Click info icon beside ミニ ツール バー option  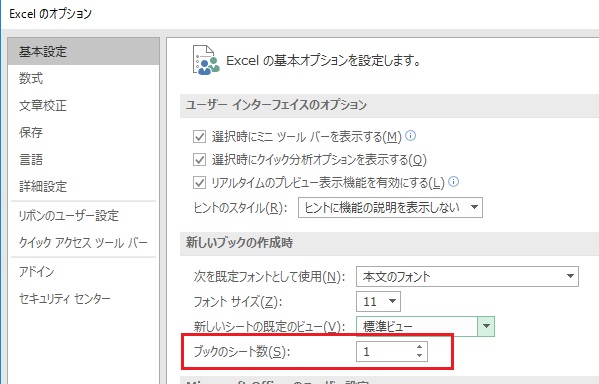pos(410,135)
